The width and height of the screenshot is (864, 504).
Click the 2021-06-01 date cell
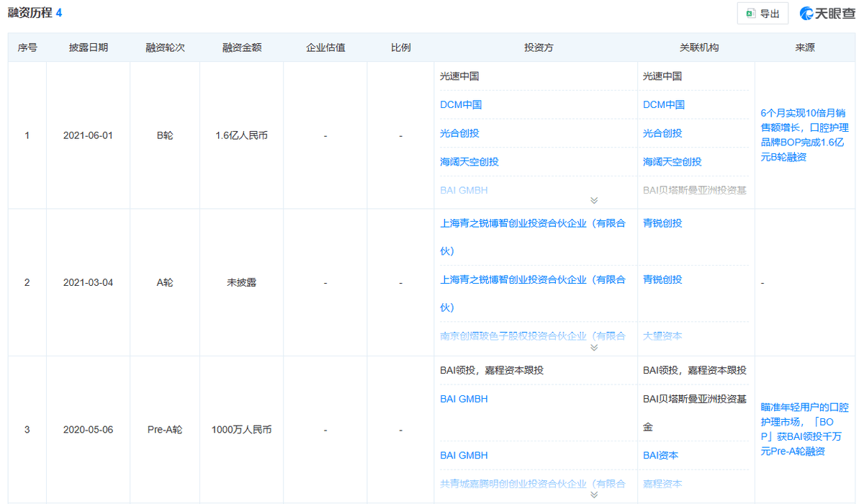click(x=89, y=135)
